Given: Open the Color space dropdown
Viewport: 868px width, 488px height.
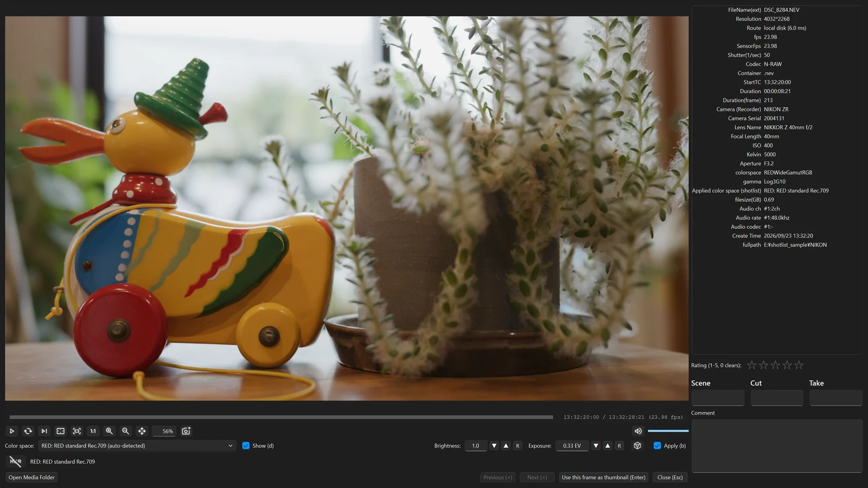Looking at the screenshot, I should (x=137, y=446).
